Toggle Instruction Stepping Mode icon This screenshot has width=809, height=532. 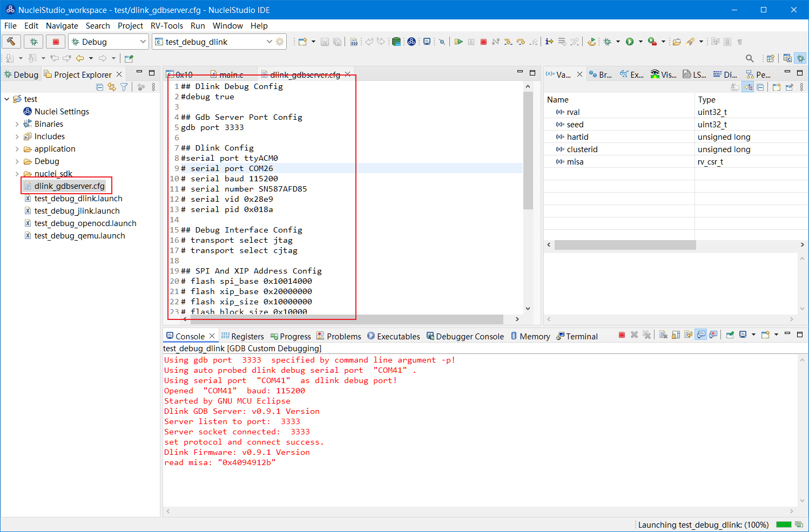(x=549, y=42)
